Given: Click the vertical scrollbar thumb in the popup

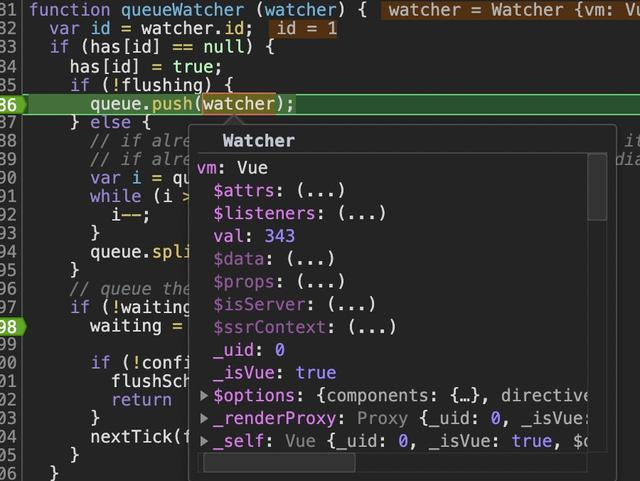Looking at the screenshot, I should pyautogui.click(x=597, y=187).
